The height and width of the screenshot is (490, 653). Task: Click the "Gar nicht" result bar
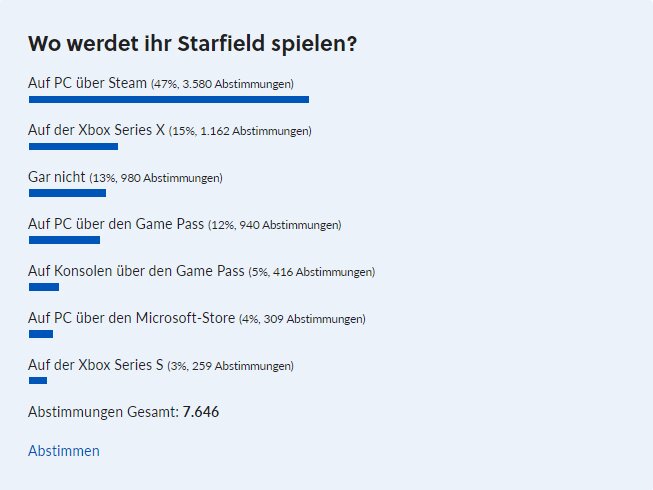[67, 193]
